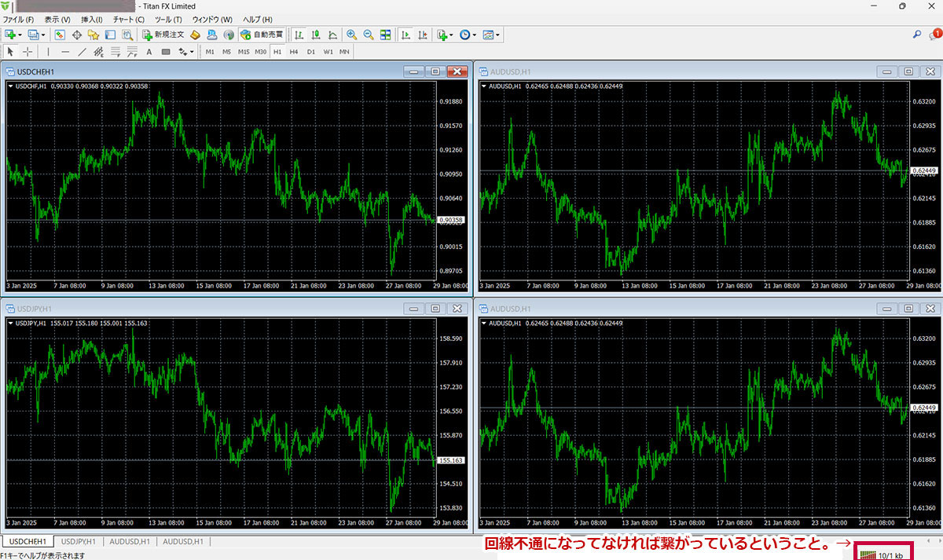Expand the chart templates dropdown

497,35
